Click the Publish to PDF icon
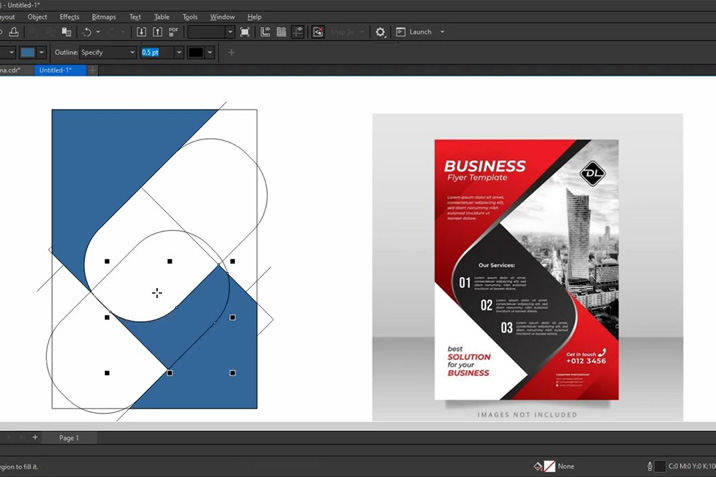The image size is (716, 477). (174, 32)
